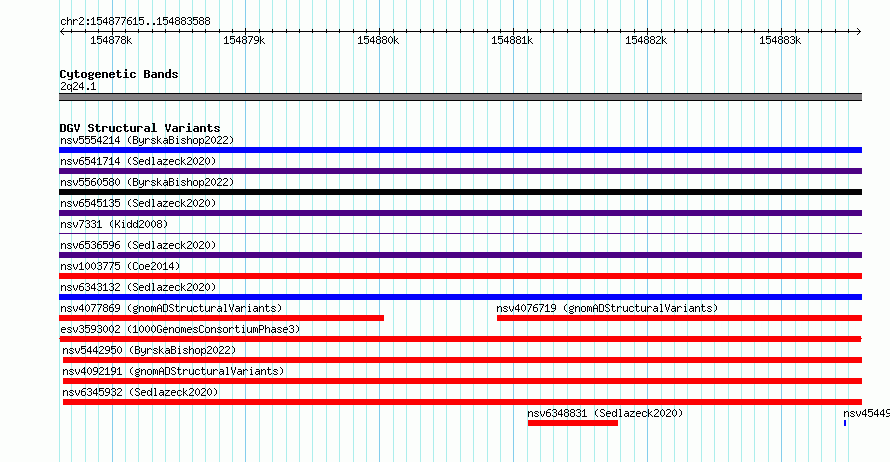Viewport: 890px width, 462px height.
Task: Select the red bar under nsv1003775
Action: [x=460, y=276]
